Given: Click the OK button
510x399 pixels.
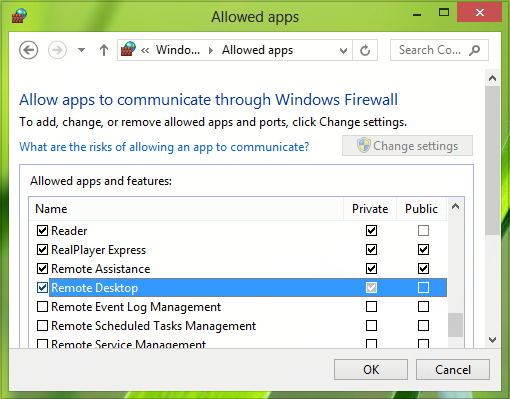Looking at the screenshot, I should click(x=371, y=369).
